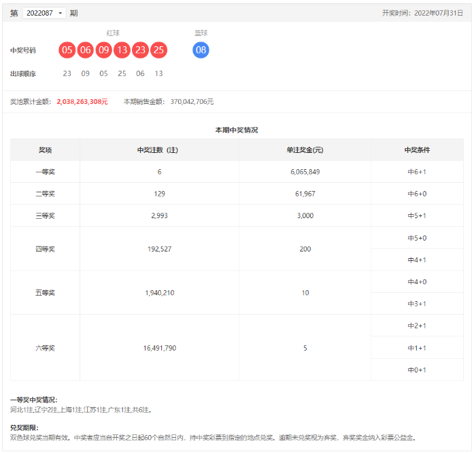Click the red ball numbered 06

click(86, 50)
